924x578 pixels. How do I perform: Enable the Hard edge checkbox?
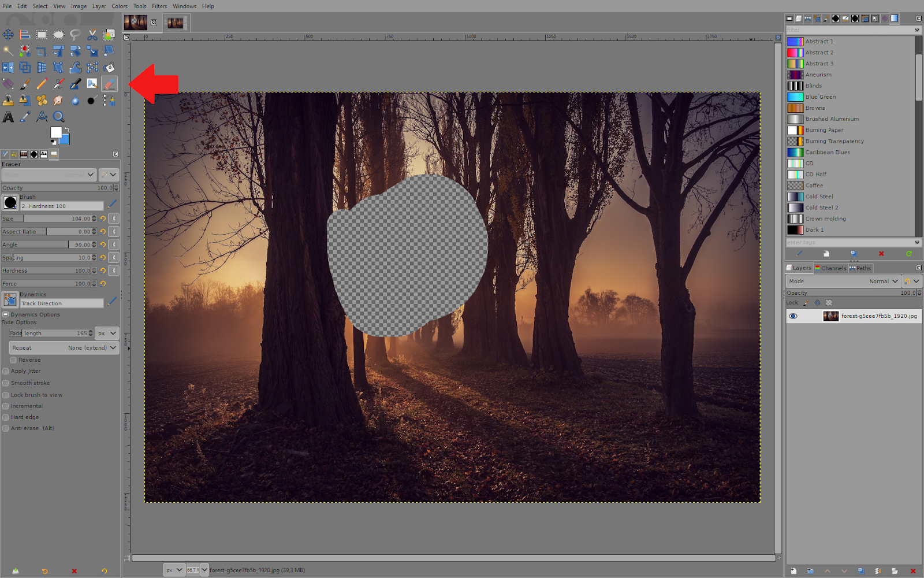click(6, 417)
